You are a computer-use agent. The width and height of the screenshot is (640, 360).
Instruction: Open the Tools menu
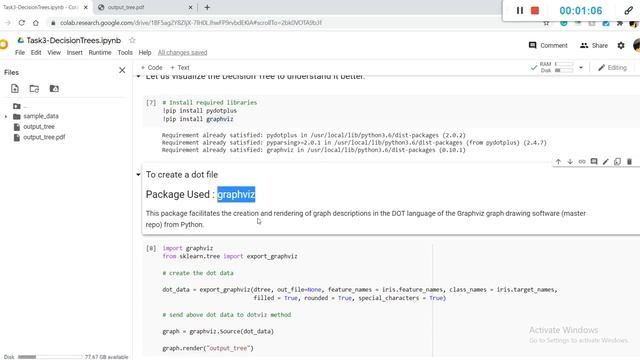pyautogui.click(x=125, y=53)
